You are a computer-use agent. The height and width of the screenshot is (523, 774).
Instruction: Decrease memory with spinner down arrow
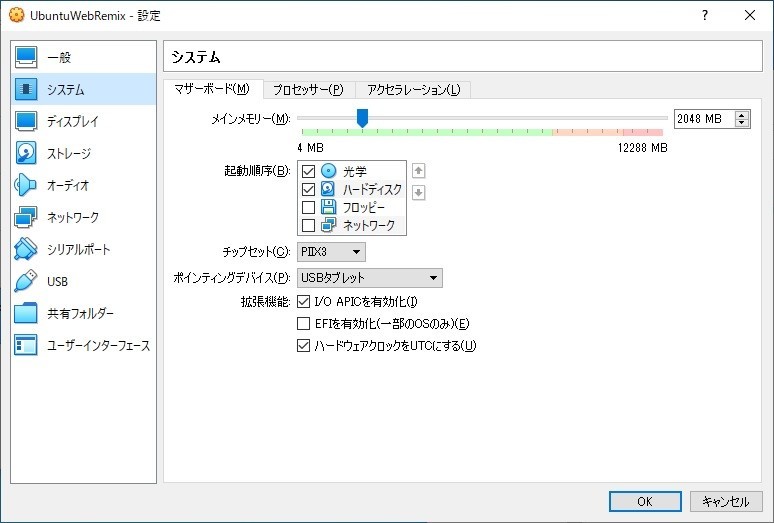(x=742, y=123)
